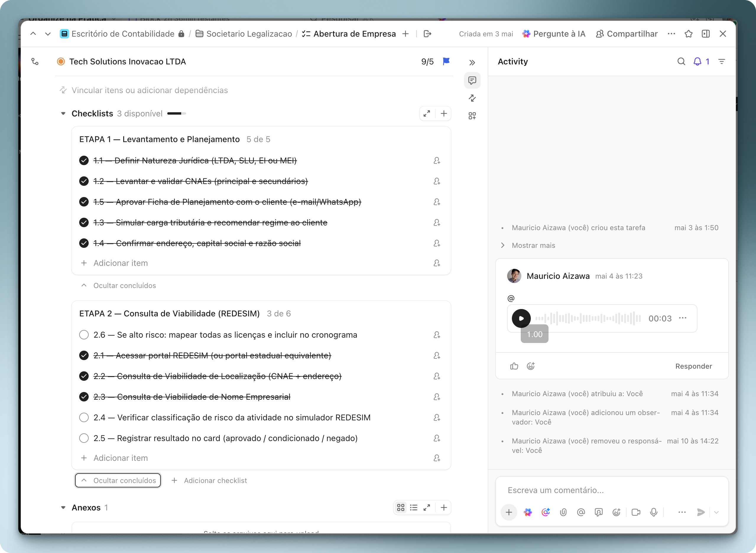Open Escritório de Contabilidade breadcrumb
The width and height of the screenshot is (756, 553).
point(122,34)
